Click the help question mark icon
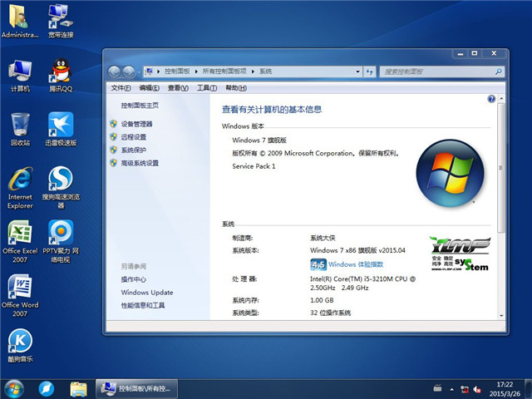Image resolution: width=532 pixels, height=399 pixels. [x=491, y=99]
